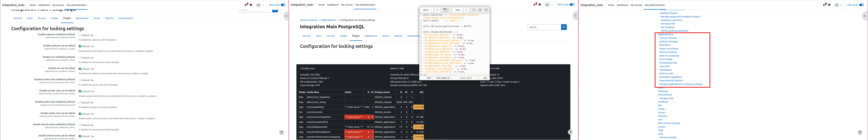Open the 'Wait for moderator' link

pyautogui.click(x=669, y=56)
